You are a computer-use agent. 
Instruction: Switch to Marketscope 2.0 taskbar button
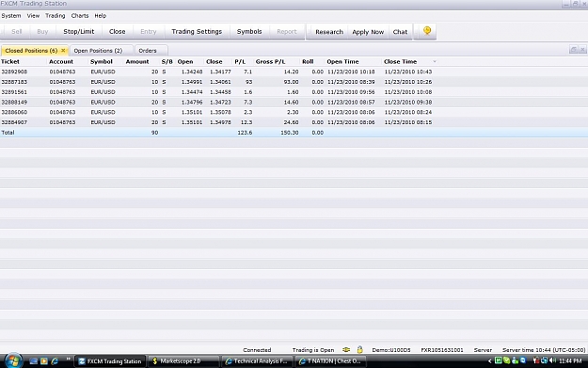pos(183,361)
